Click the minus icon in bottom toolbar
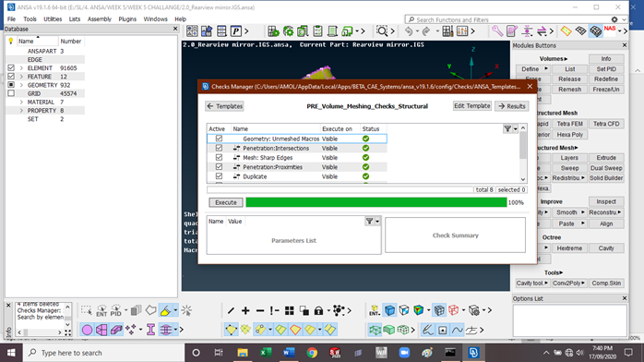This screenshot has width=644, height=362. (x=260, y=310)
